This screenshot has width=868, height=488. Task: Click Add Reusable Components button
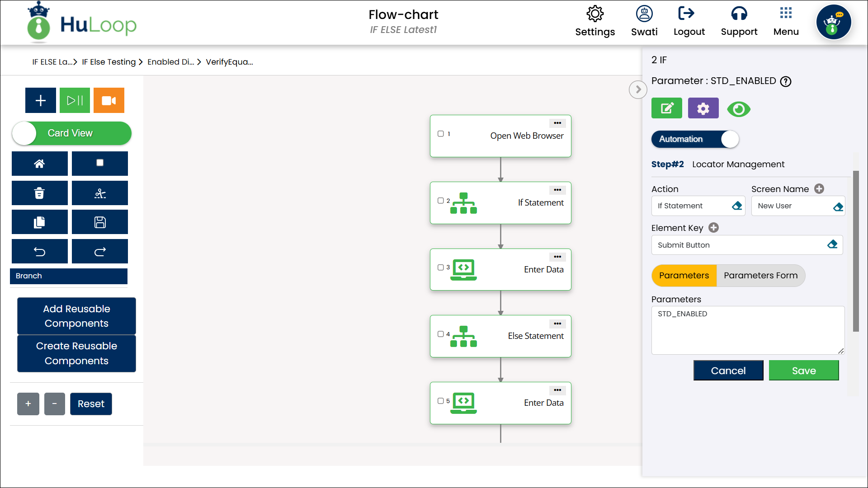(76, 316)
